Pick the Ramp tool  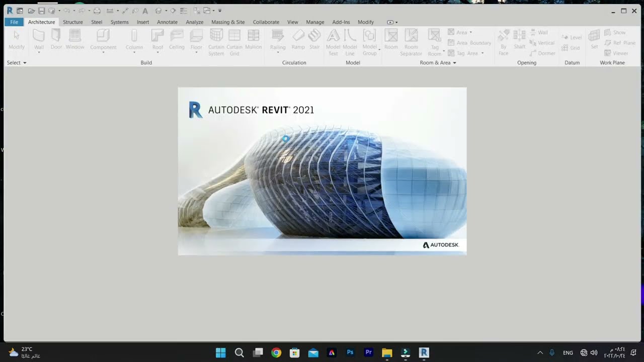[x=298, y=39]
